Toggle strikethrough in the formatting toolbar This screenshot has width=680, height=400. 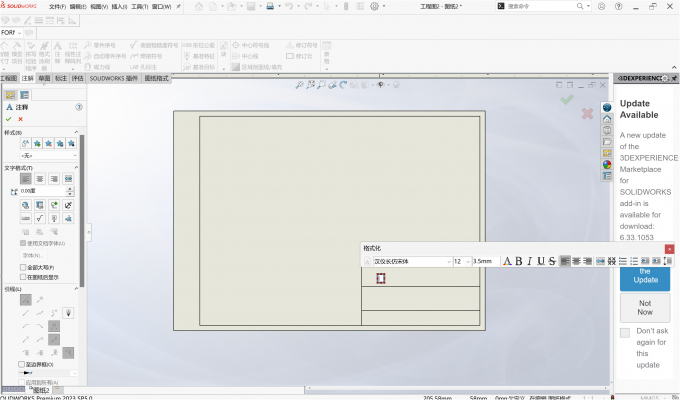pos(552,261)
